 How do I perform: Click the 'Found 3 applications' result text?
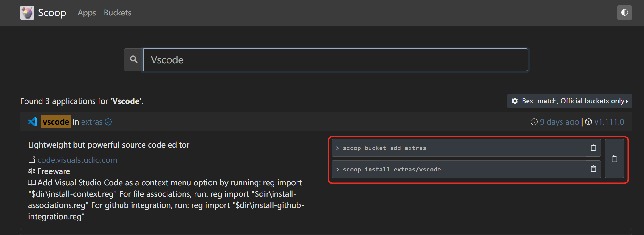point(82,101)
